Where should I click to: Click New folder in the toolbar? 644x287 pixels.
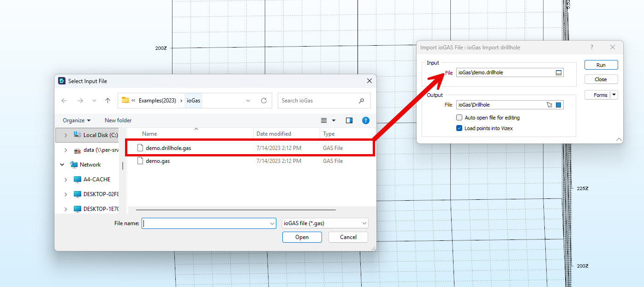[x=118, y=120]
